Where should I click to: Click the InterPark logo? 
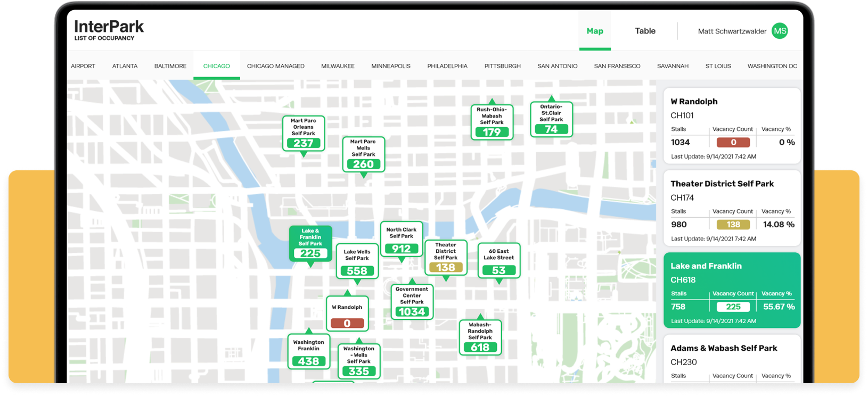tap(109, 30)
